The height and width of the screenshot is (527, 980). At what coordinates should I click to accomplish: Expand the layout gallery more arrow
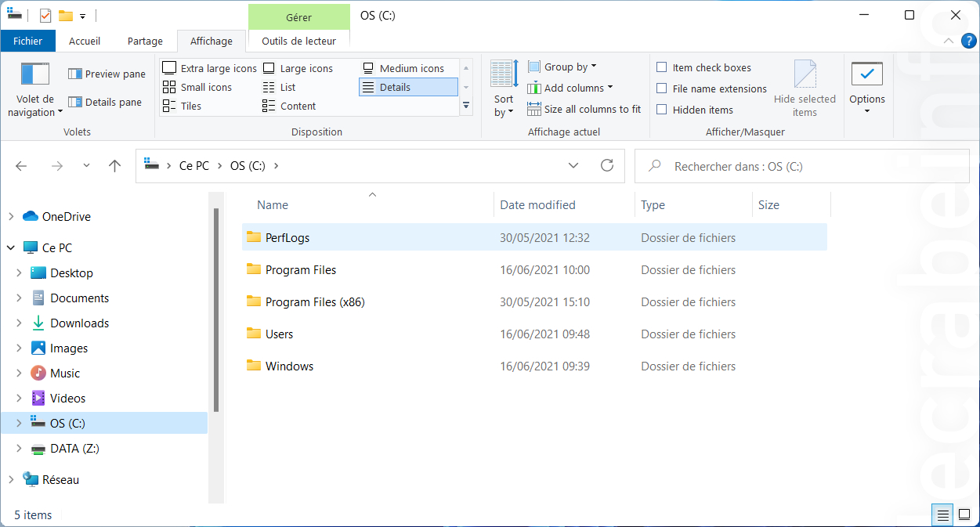pyautogui.click(x=466, y=105)
